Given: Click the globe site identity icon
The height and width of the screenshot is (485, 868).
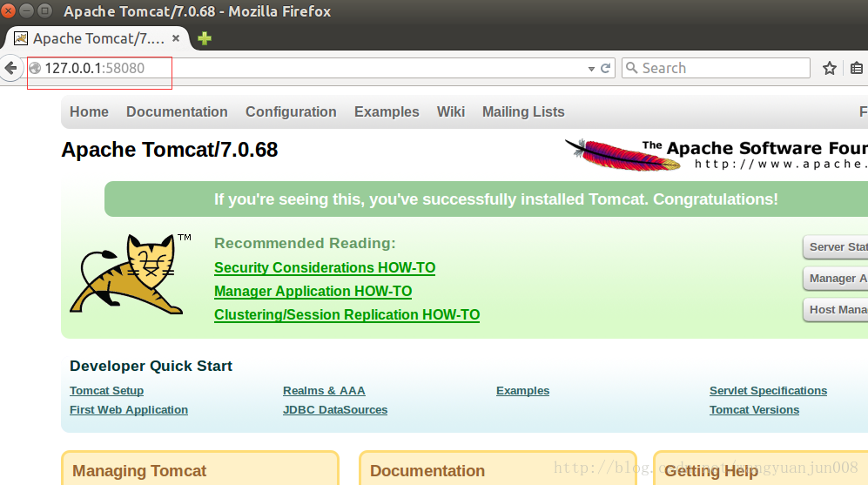Looking at the screenshot, I should coord(35,68).
